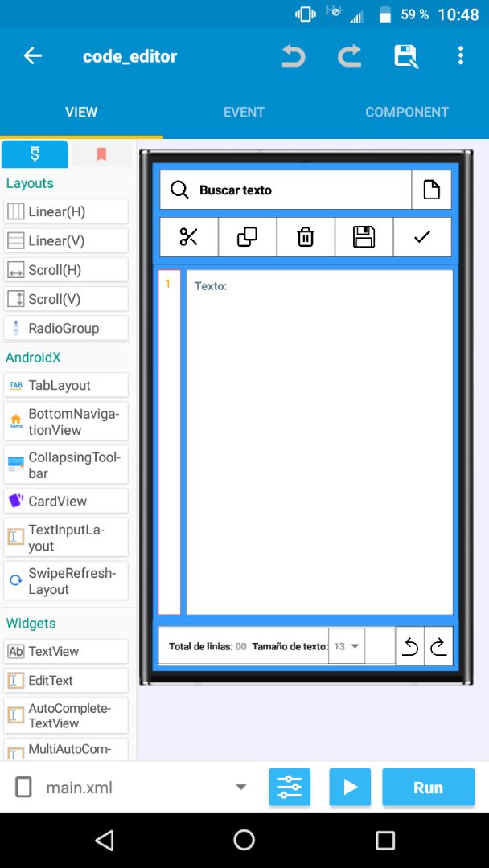Select the Widgets section heading
The height and width of the screenshot is (868, 489).
point(31,624)
